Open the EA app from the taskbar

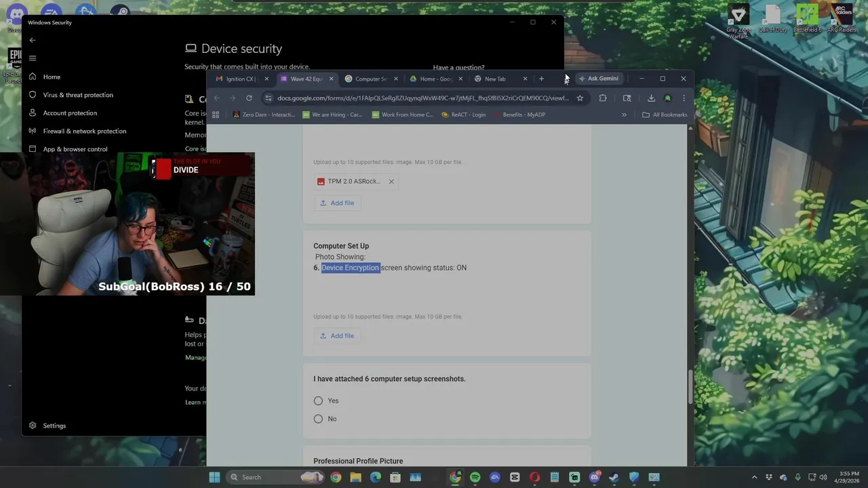coord(495,477)
